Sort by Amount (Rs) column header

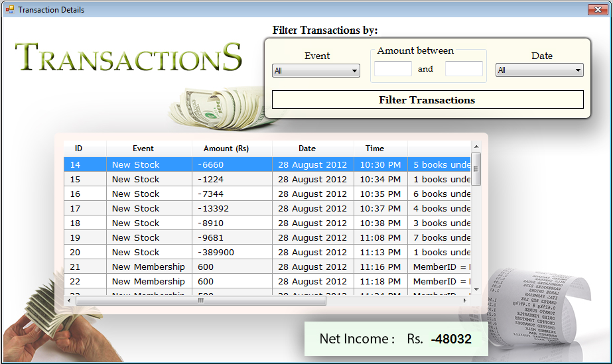pyautogui.click(x=228, y=149)
